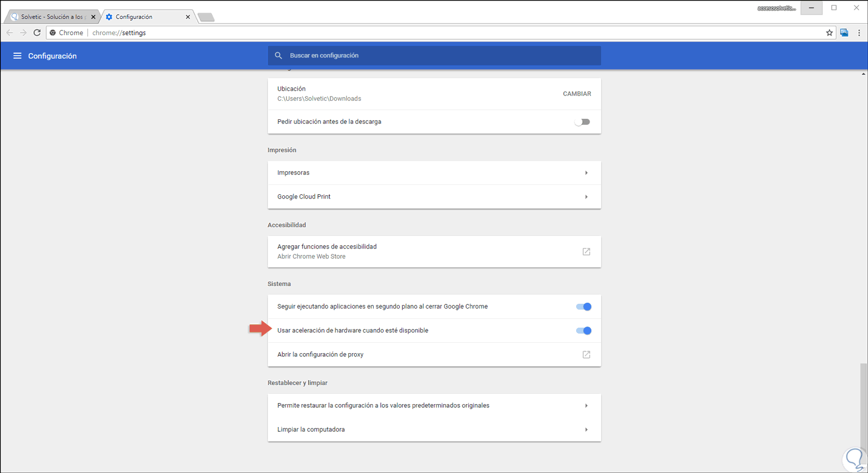The height and width of the screenshot is (473, 868).
Task: Click the back navigation arrow
Action: point(10,33)
